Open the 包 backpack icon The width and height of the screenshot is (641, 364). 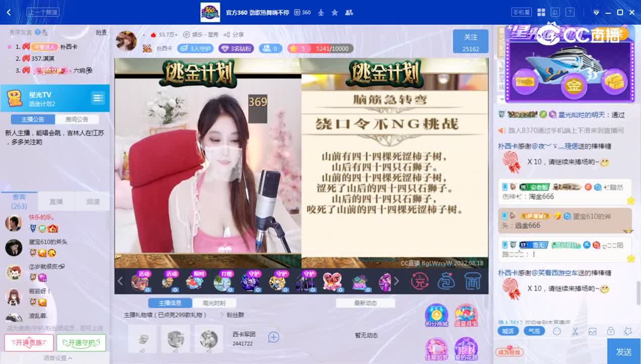(446, 281)
